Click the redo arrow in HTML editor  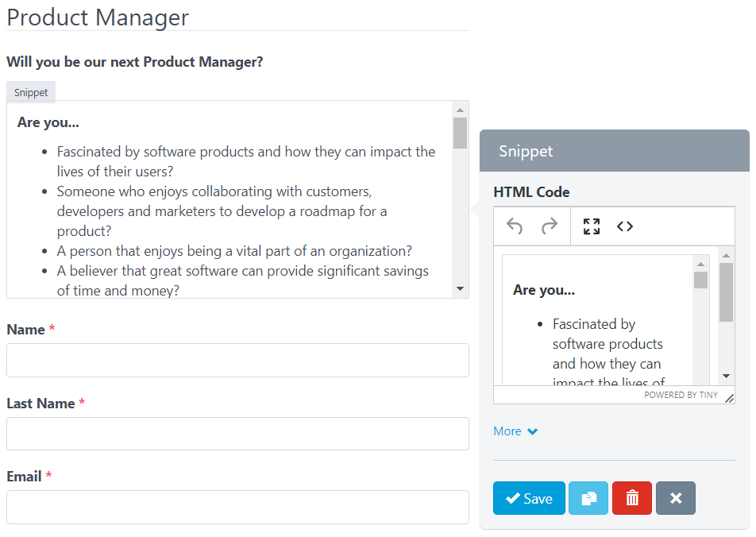pyautogui.click(x=549, y=226)
